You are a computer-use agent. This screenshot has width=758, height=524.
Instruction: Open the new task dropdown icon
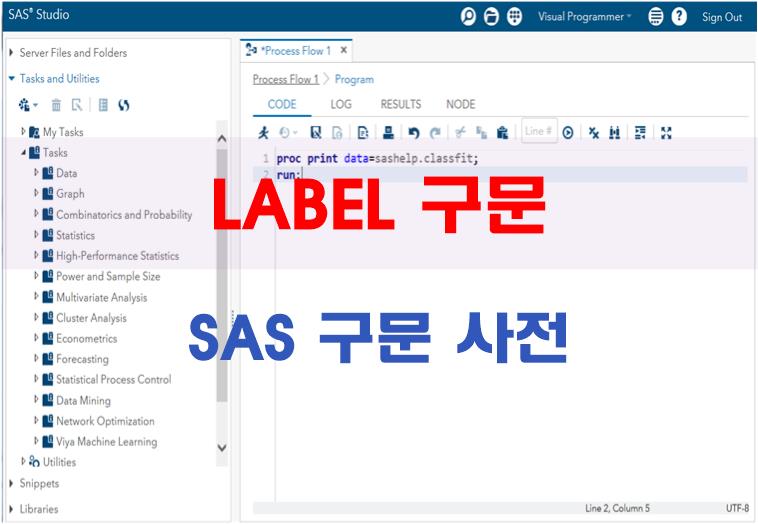[28, 105]
